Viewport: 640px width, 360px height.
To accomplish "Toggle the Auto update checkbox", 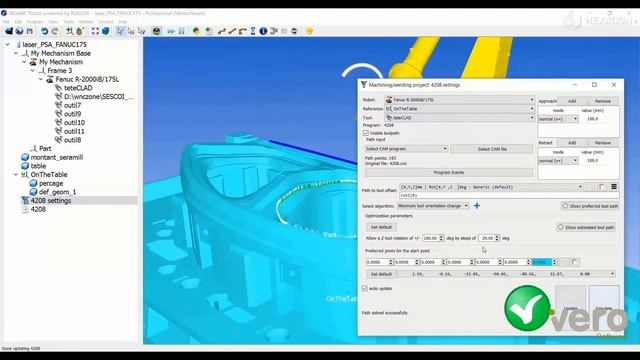I will 365,289.
